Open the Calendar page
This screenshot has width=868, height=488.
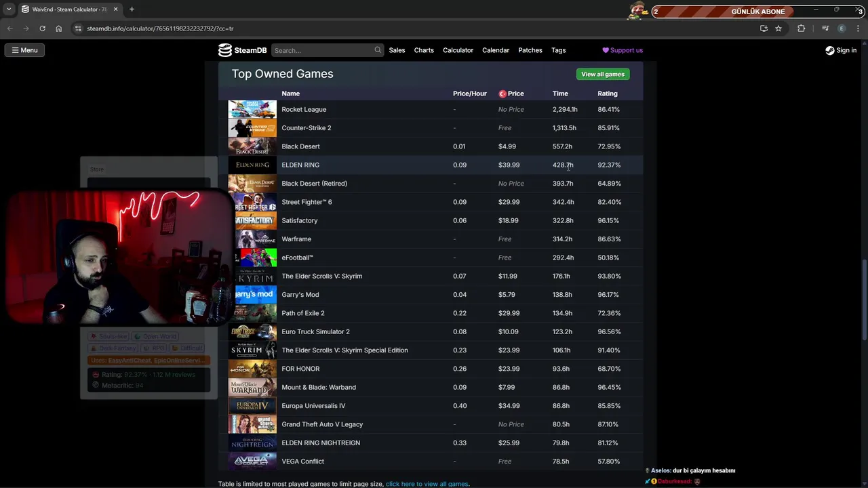(x=496, y=50)
